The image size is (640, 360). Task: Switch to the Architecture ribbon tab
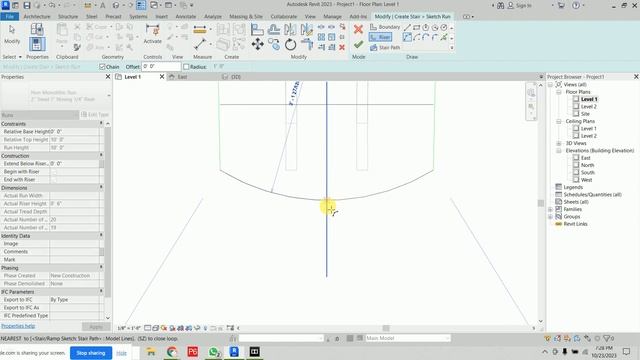click(37, 17)
